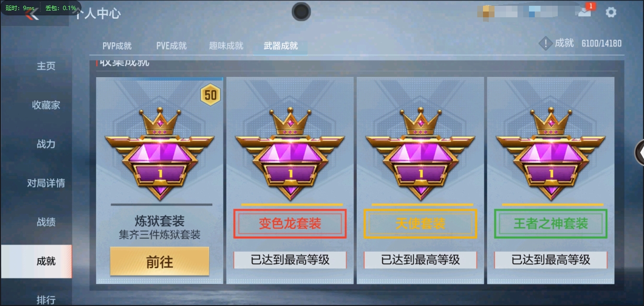
Task: Switch to the PVE成就 tab
Action: [x=172, y=46]
